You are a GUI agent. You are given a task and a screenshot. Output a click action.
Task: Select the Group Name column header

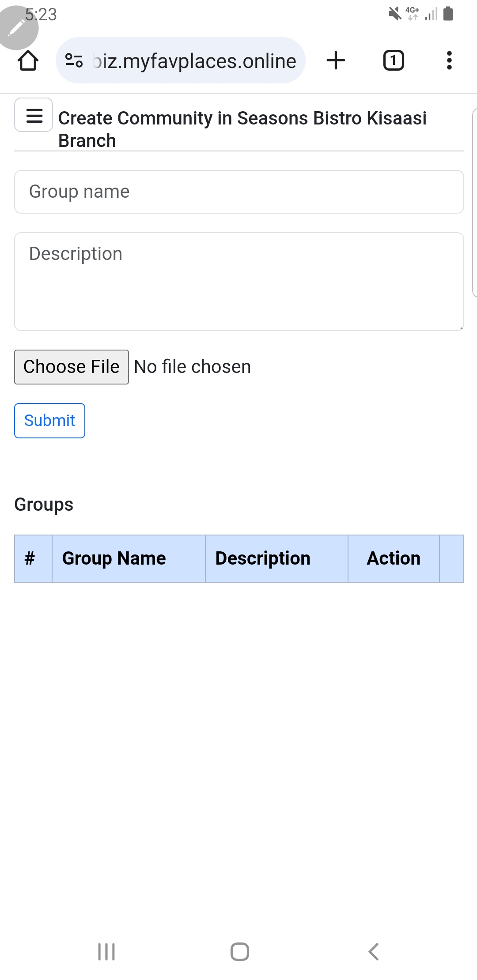tap(129, 558)
